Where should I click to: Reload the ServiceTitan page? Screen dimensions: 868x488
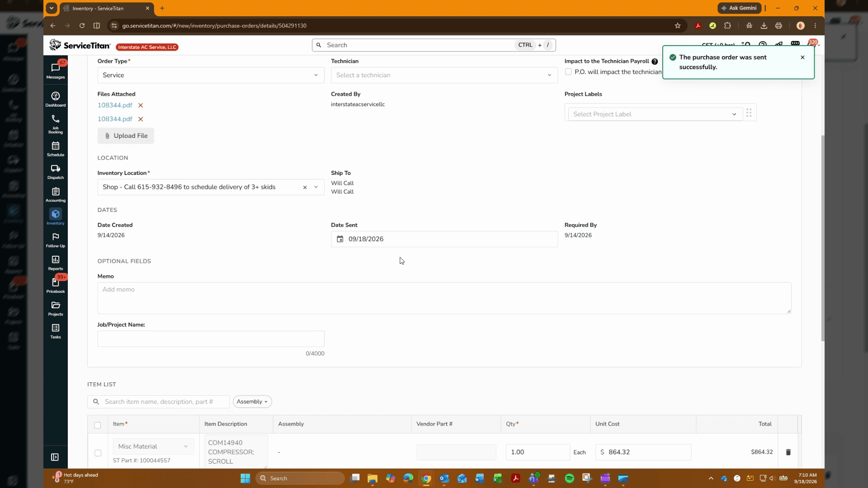82,26
